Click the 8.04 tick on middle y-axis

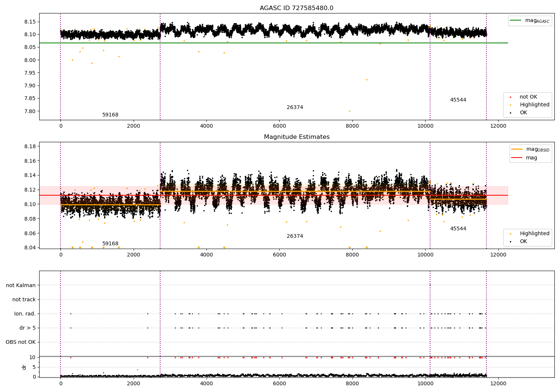pyautogui.click(x=30, y=248)
